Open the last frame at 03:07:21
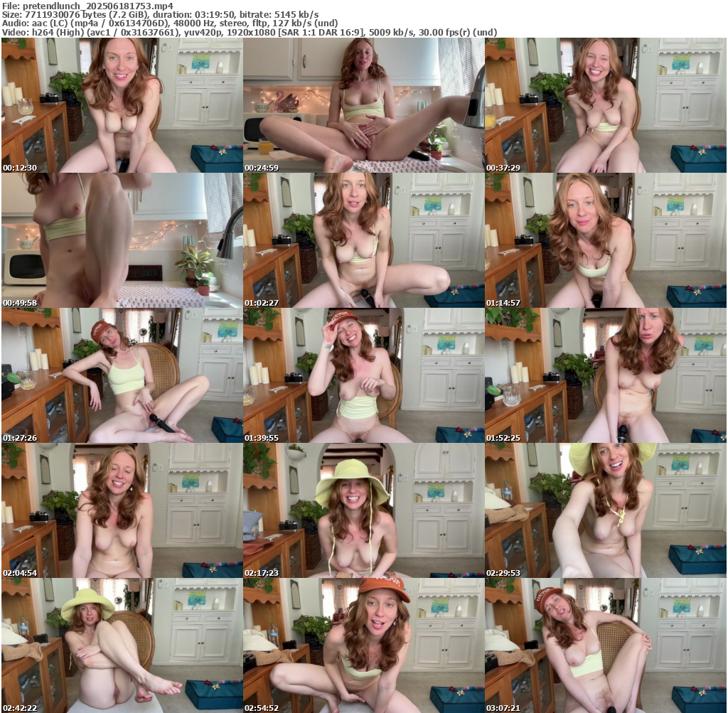Image resolution: width=728 pixels, height=713 pixels. pos(605,645)
